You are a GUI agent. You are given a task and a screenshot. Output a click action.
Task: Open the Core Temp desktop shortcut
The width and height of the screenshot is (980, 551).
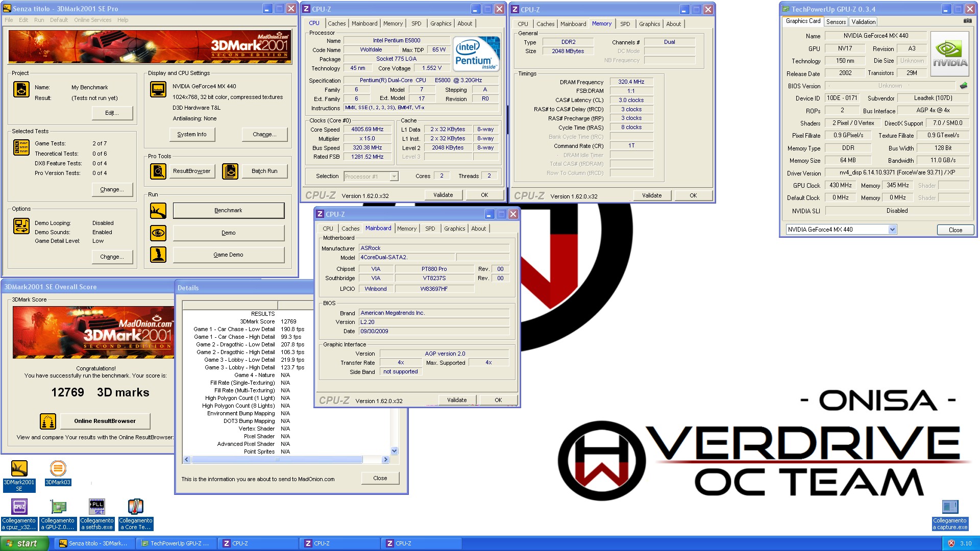tap(136, 514)
